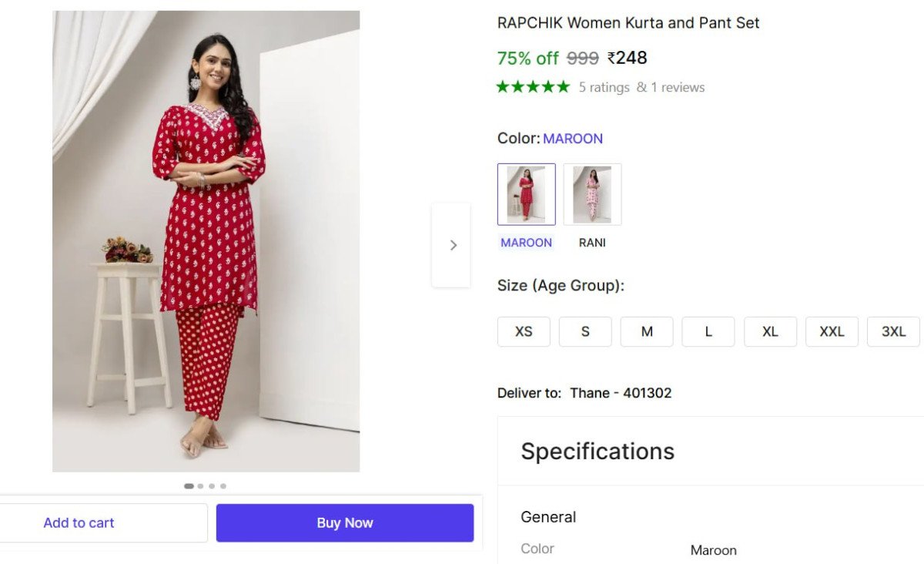Select size XL

pyautogui.click(x=770, y=331)
